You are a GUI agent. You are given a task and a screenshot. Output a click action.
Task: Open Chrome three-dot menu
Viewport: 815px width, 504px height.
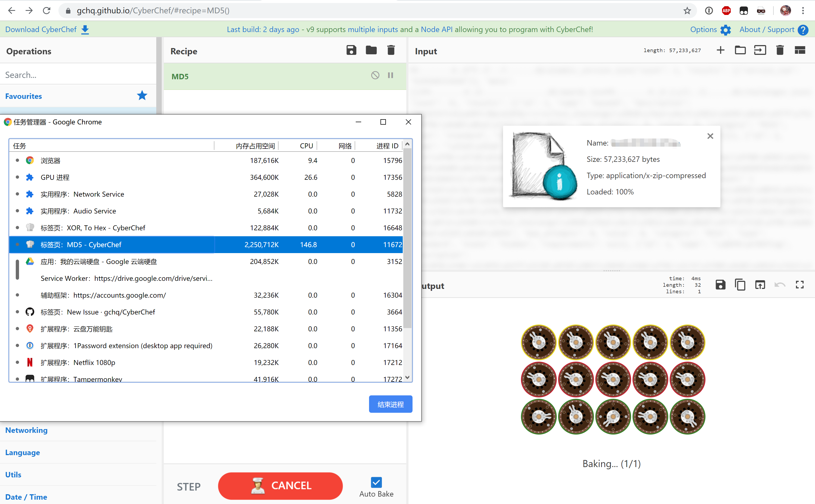803,11
